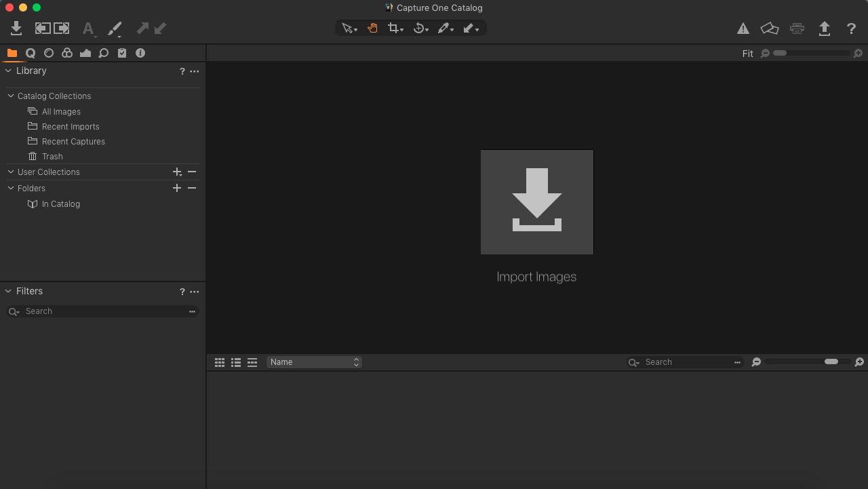The height and width of the screenshot is (489, 868).
Task: Collapse the Filters panel
Action: pos(9,291)
